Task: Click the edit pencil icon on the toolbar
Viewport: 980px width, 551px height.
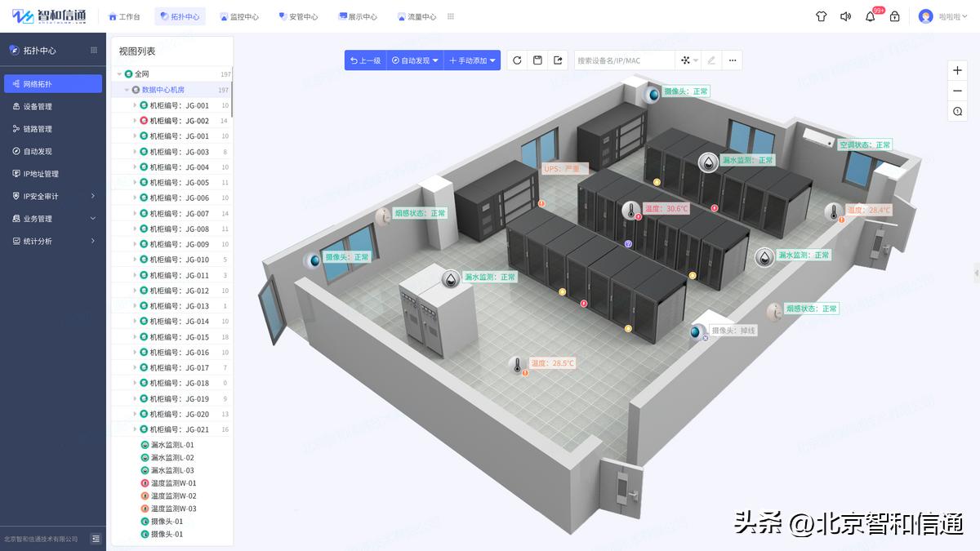Action: click(711, 60)
